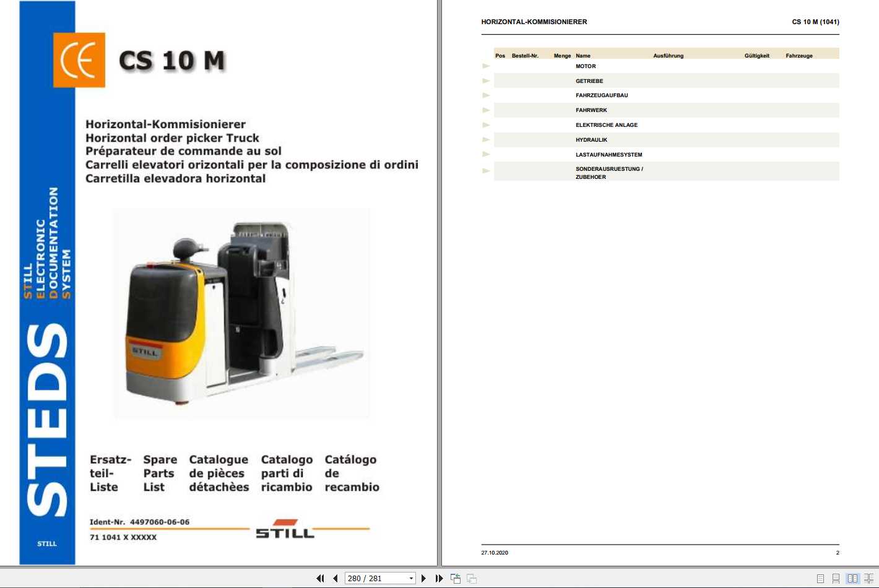
Task: Open the page number dropdown
Action: click(410, 578)
